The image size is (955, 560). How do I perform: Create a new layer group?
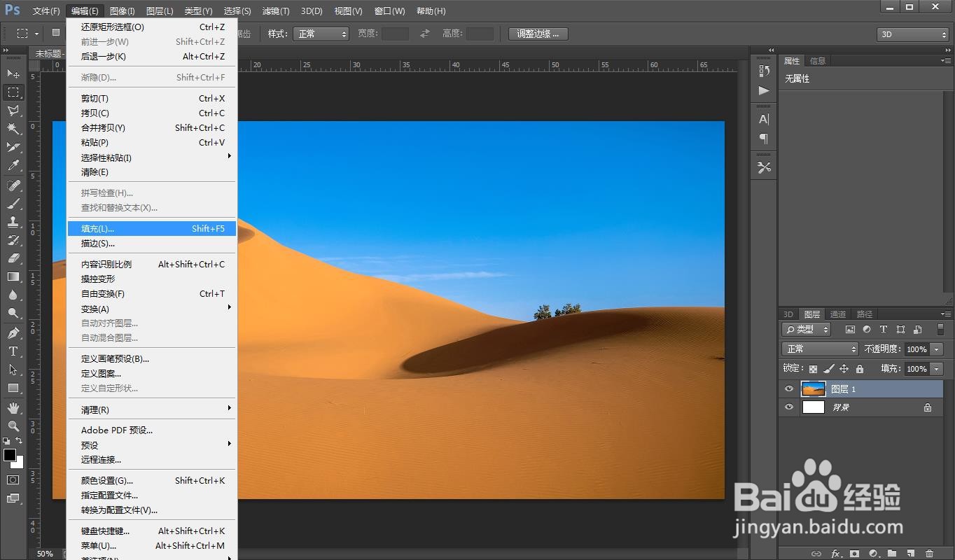[892, 554]
